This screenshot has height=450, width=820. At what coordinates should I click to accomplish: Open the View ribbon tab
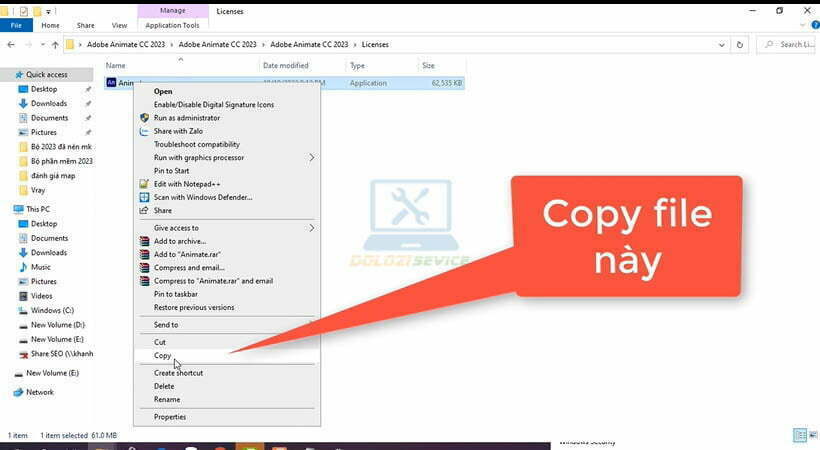(120, 25)
